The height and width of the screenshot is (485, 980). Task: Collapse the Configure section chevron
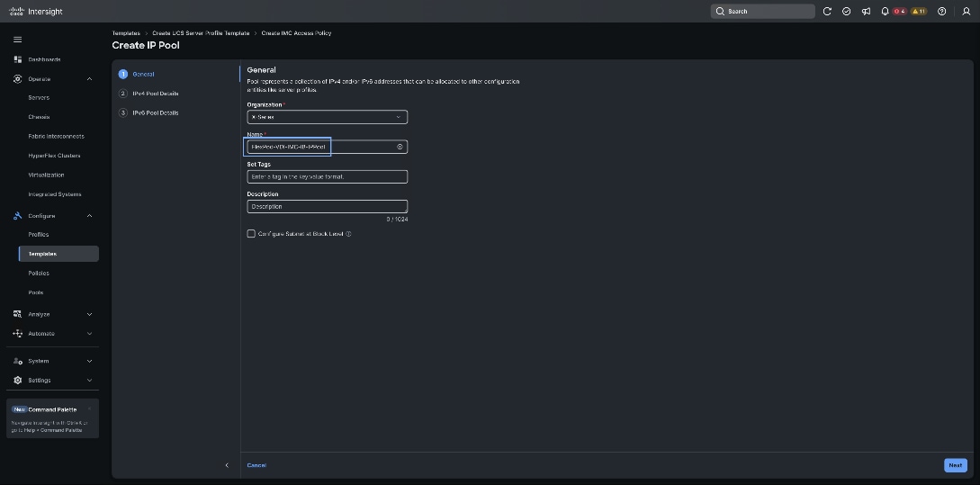click(x=89, y=216)
